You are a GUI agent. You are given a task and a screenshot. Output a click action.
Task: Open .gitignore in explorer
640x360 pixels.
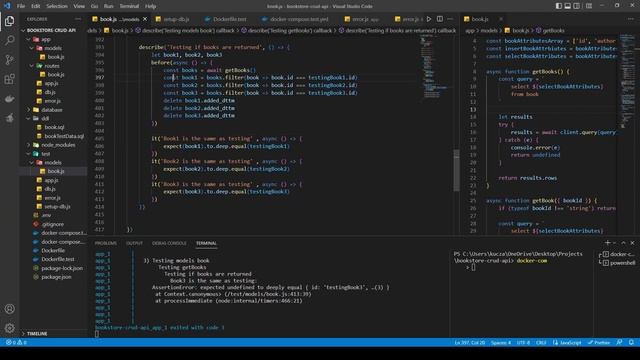coord(53,224)
